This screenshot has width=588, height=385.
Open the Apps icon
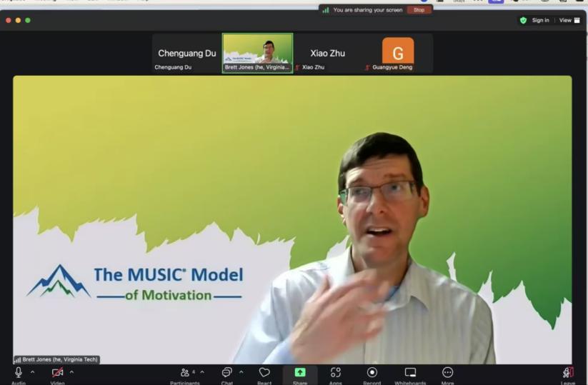tap(335, 373)
